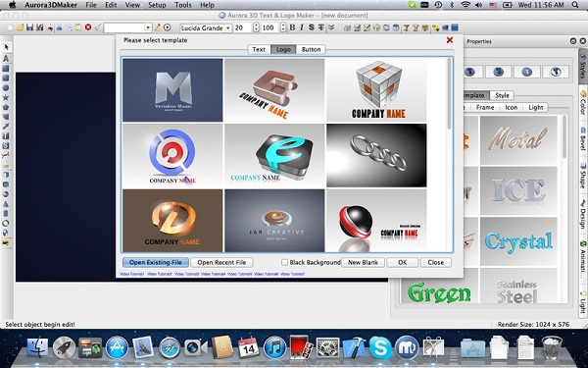Image resolution: width=588 pixels, height=368 pixels.
Task: Toggle Italic text formatting
Action: tap(302, 27)
